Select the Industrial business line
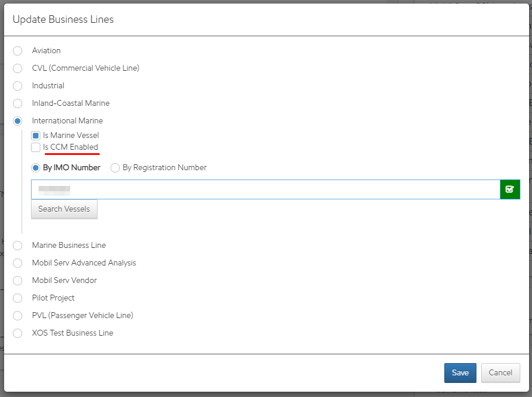532x397 pixels. (18, 86)
